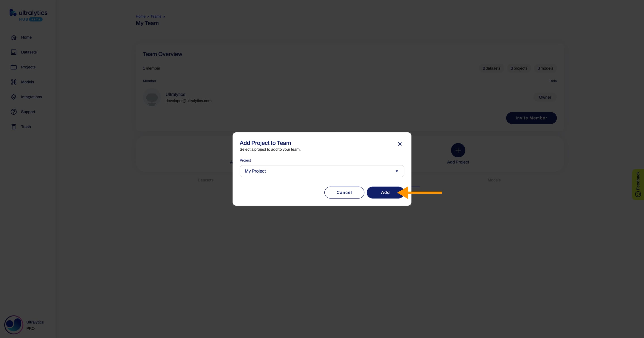The image size is (644, 338).
Task: Close Add Project to Team dialog
Action: point(400,144)
